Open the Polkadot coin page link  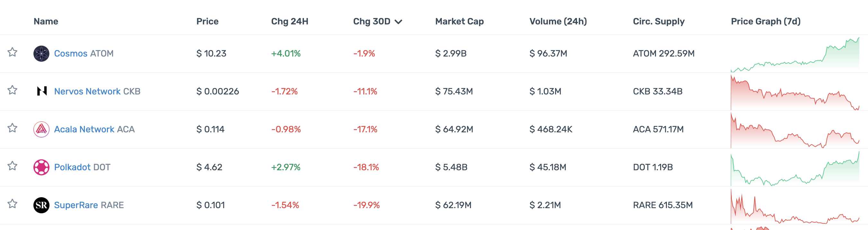(x=72, y=167)
